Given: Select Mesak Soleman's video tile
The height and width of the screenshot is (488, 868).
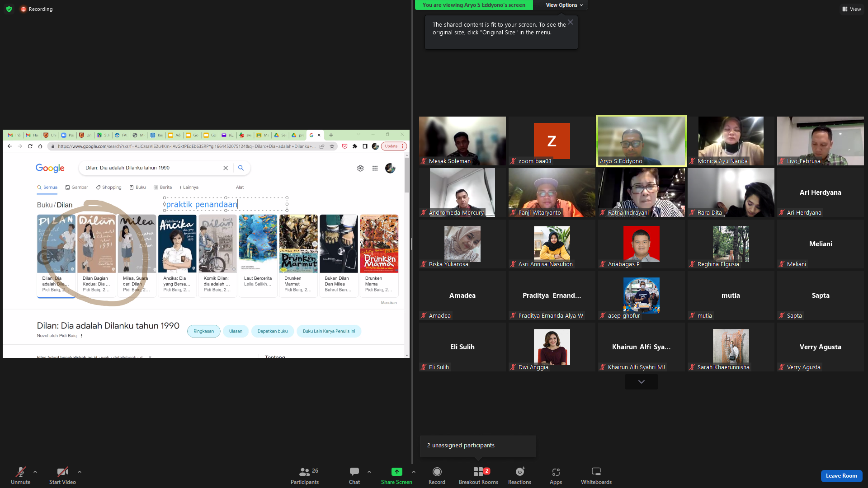Looking at the screenshot, I should pos(462,141).
